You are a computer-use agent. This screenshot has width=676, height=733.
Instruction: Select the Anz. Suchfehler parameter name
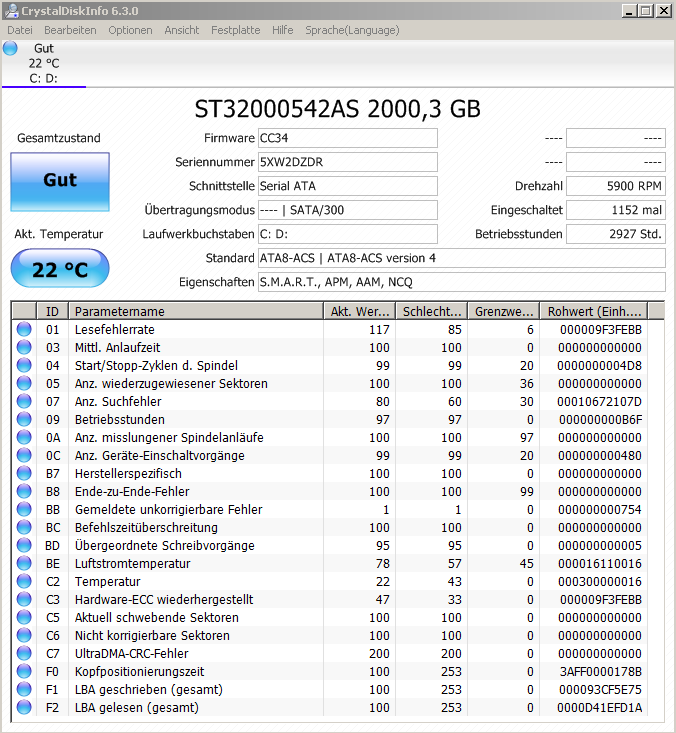pos(118,402)
